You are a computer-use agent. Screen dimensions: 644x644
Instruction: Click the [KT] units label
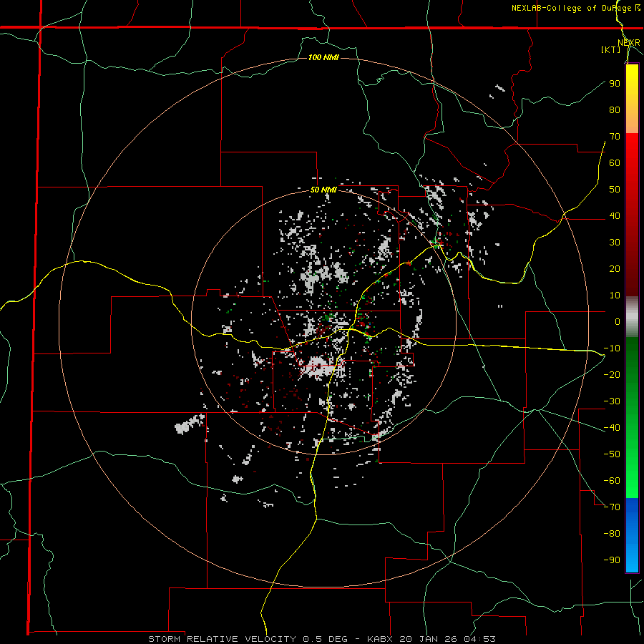(x=611, y=49)
